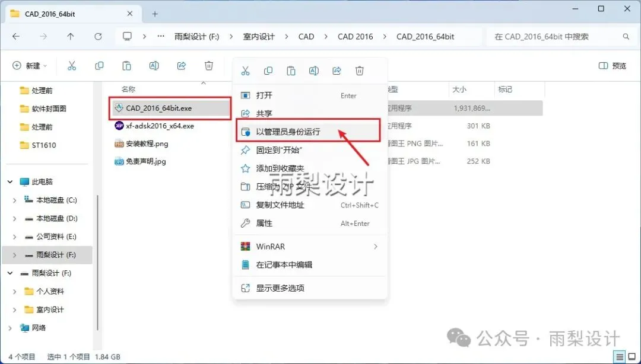641x364 pixels.
Task: Expand the 网络 node
Action: [x=10, y=328]
